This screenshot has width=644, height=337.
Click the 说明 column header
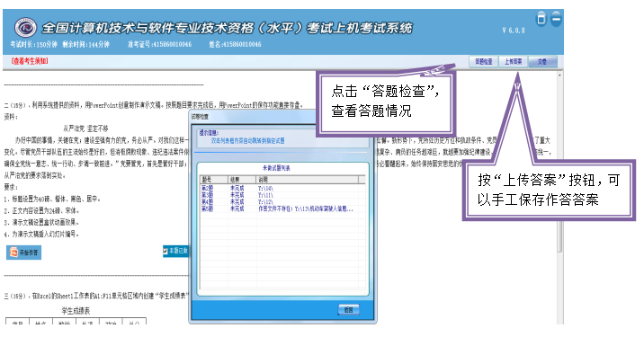308,180
